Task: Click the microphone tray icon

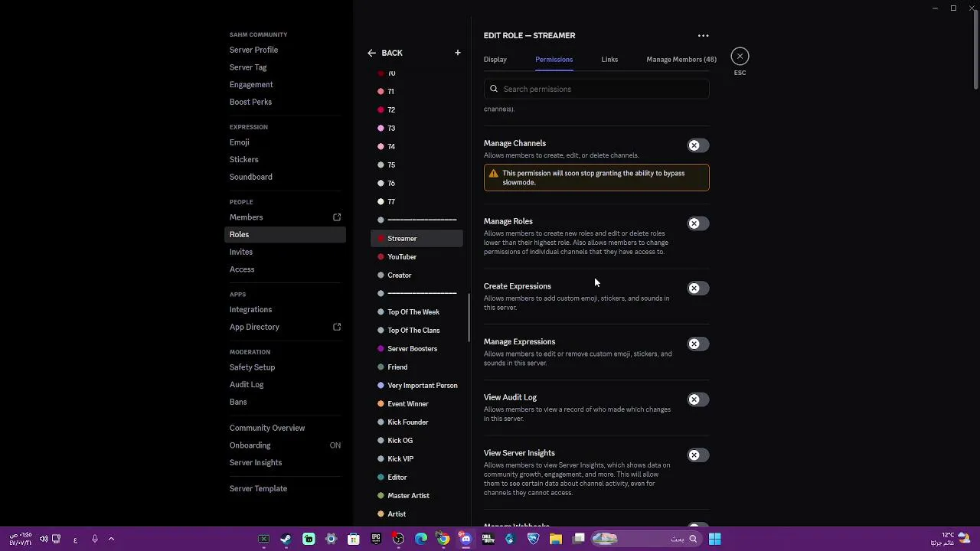Action: click(95, 539)
